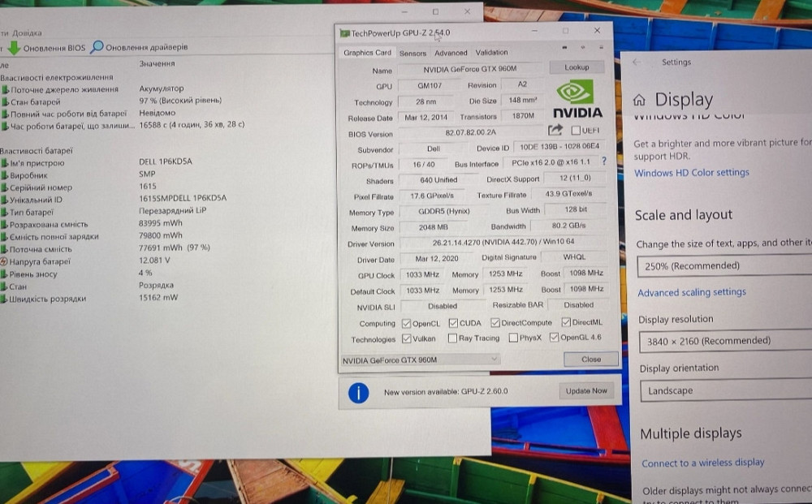Click the NVIDIA logo in GPU-Z
Image resolution: width=812 pixels, height=504 pixels.
click(577, 100)
